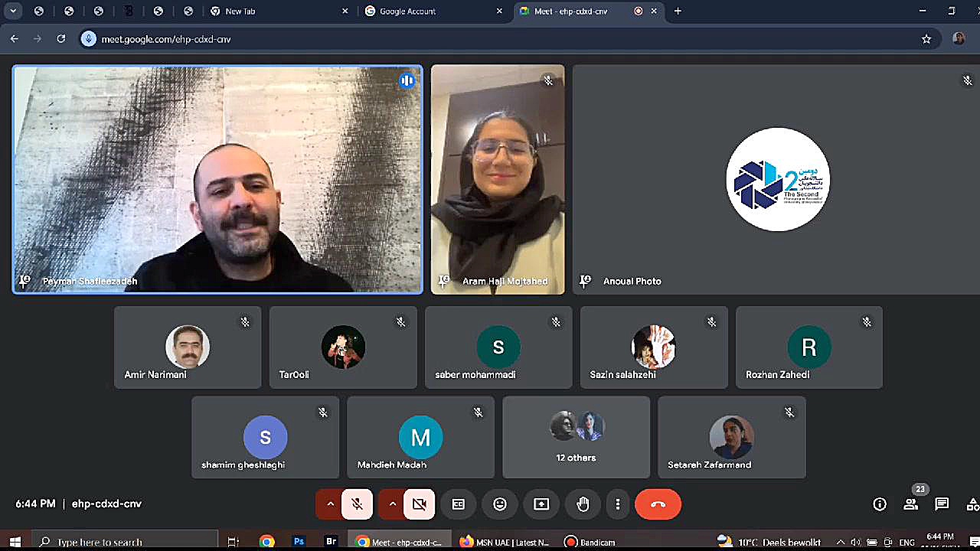Switch to MSN UAE Firefox taskbar window
The image size is (980, 551).
[505, 542]
